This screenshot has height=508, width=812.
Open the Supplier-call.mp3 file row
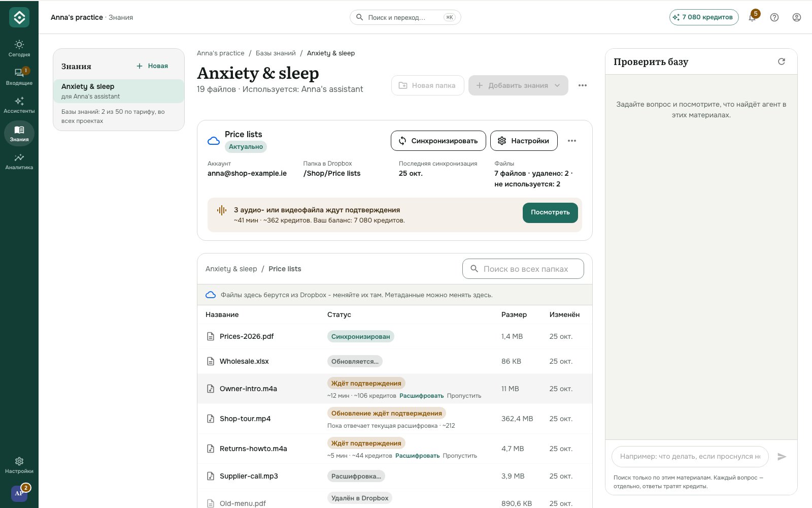click(395, 476)
